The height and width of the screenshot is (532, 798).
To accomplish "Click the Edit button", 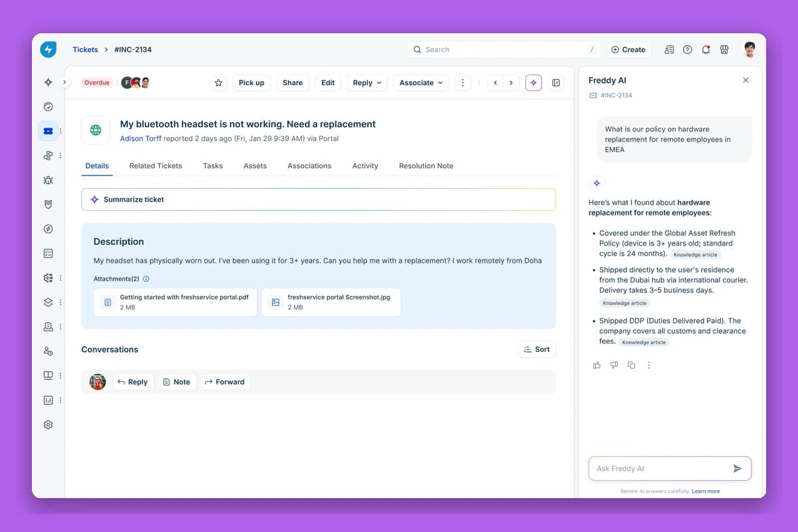I will [x=328, y=82].
